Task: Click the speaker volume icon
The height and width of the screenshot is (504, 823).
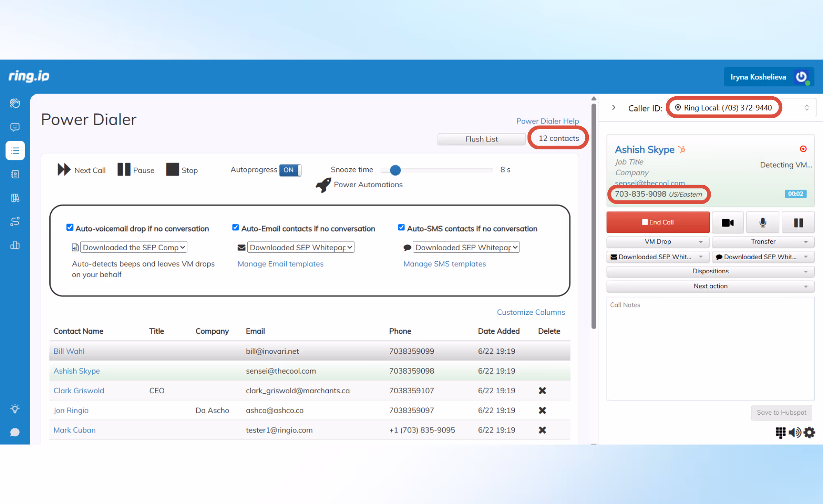Action: (795, 432)
